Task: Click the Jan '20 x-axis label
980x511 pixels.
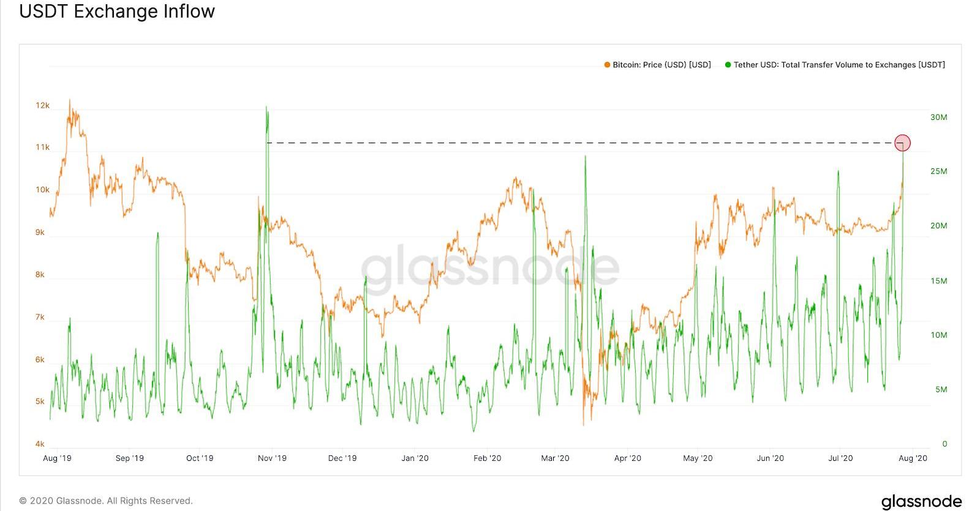Action: pos(415,458)
